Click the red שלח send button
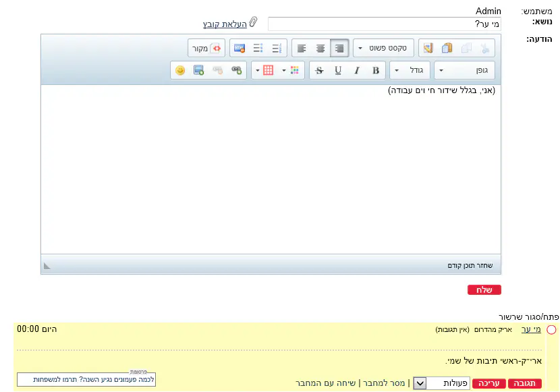This screenshot has height=392, width=560. [484, 290]
